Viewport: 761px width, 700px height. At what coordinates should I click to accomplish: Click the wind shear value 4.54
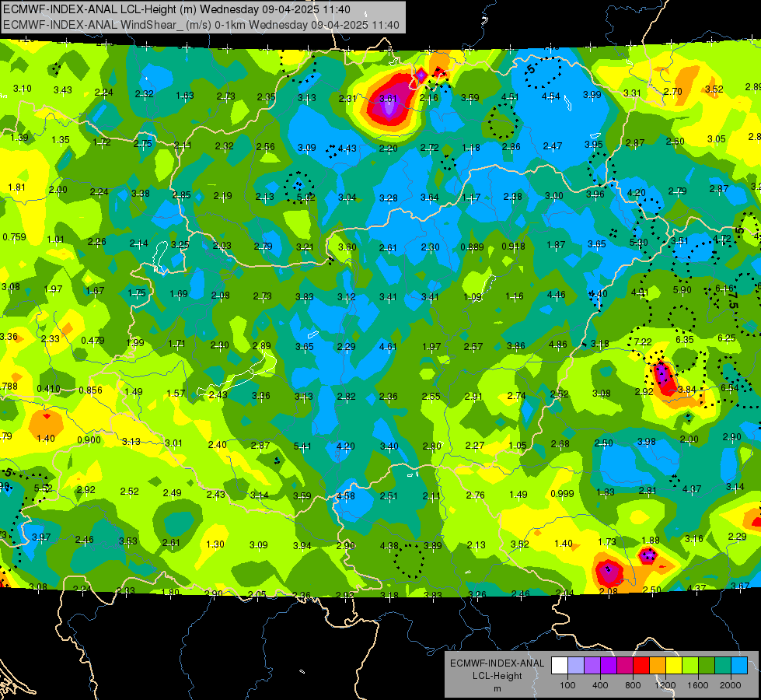coord(551,96)
